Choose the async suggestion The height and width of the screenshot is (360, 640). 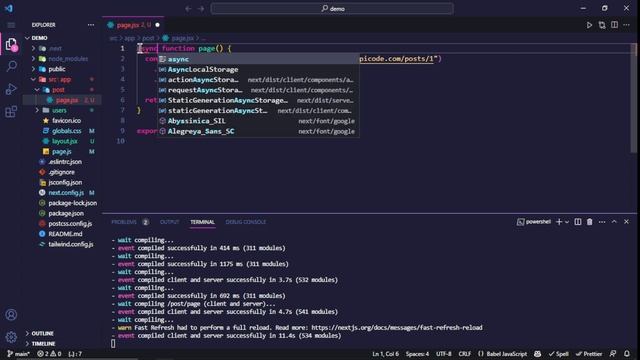coord(258,59)
